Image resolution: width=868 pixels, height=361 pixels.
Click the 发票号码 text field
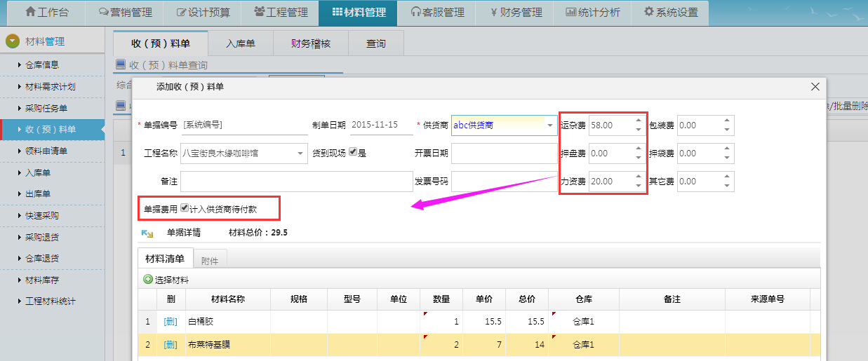(x=504, y=182)
